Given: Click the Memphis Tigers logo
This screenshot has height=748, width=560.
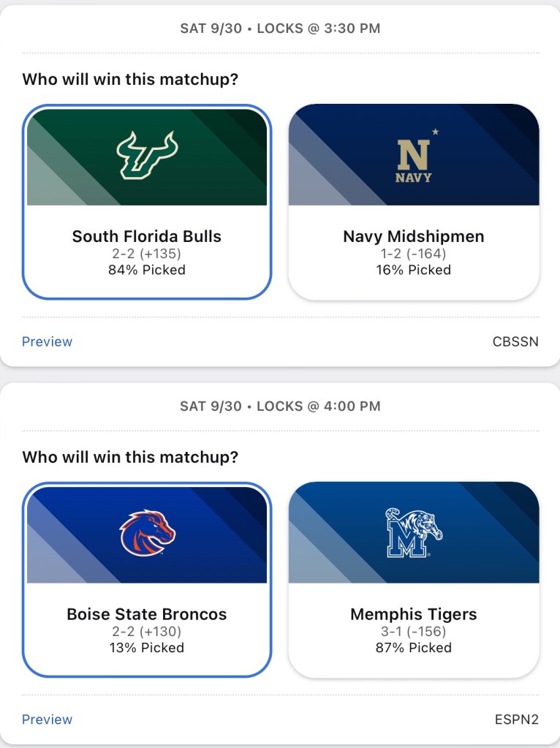Looking at the screenshot, I should point(414,533).
